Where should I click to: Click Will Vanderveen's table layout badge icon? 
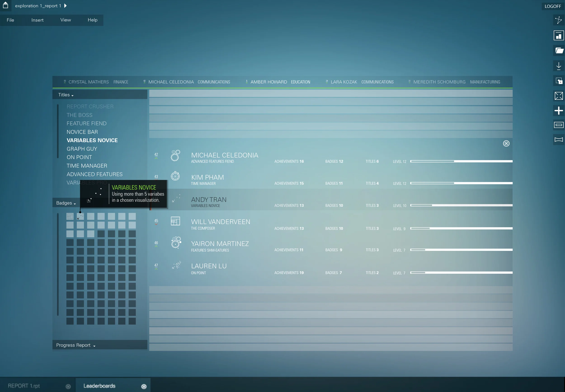175,221
